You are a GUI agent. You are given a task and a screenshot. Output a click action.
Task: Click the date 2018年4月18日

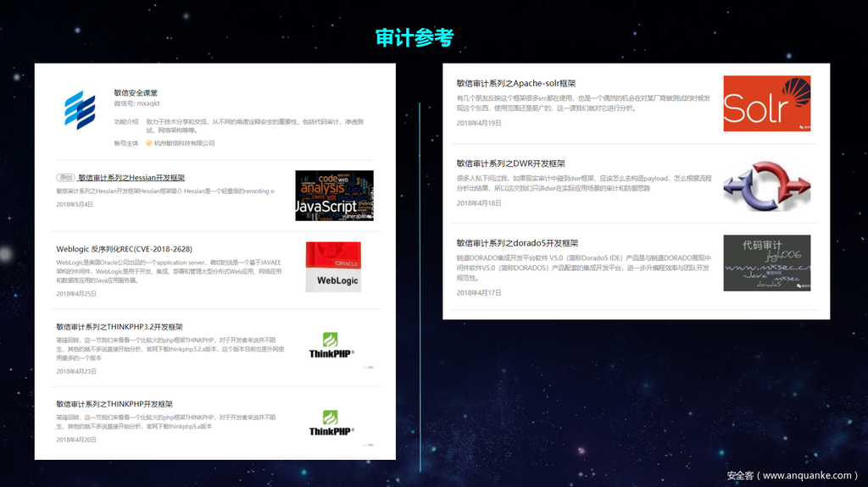479,203
